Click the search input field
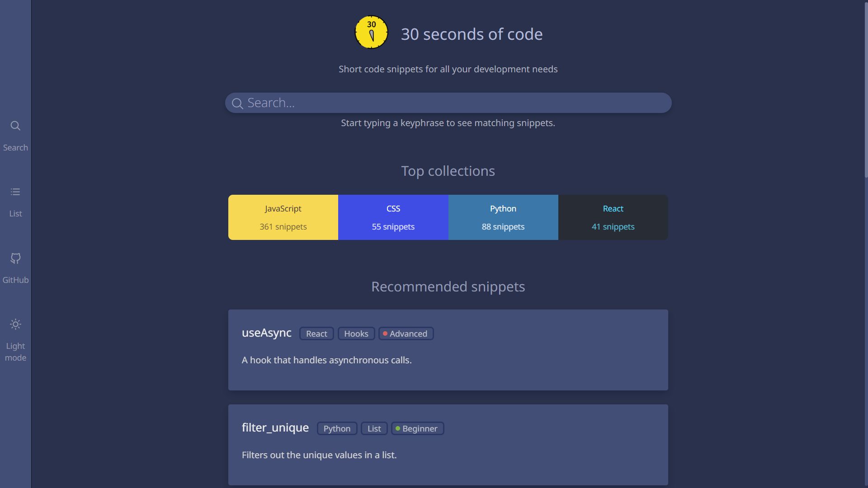Screen dimensions: 868x488 [x=448, y=102]
